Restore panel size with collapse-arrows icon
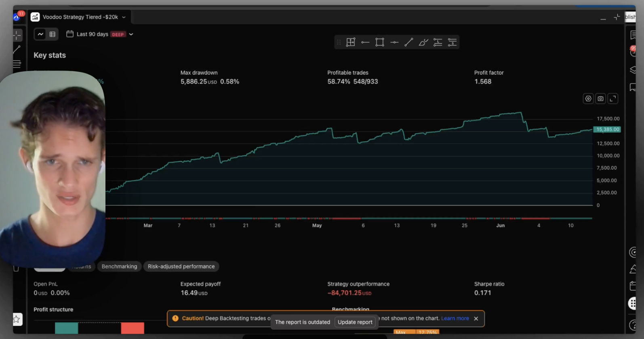This screenshot has height=339, width=644. click(617, 17)
